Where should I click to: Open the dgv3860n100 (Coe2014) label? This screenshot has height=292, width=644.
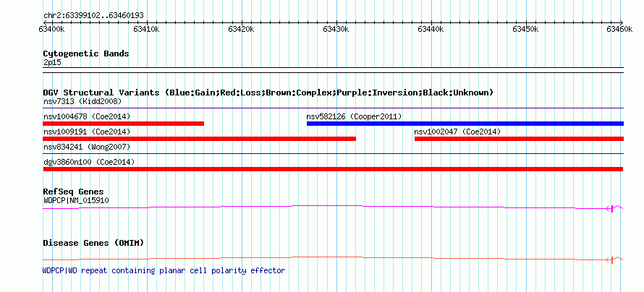click(x=89, y=162)
